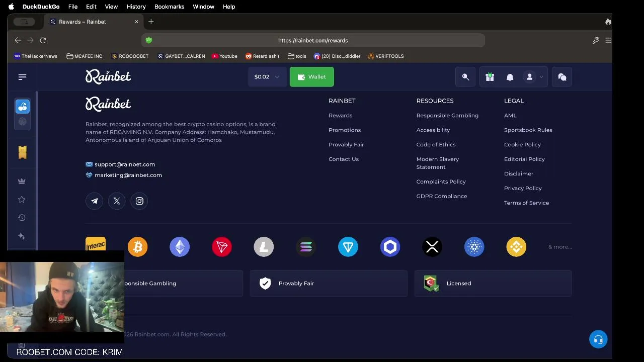
Task: Open the search magnifier icon
Action: tap(465, 77)
